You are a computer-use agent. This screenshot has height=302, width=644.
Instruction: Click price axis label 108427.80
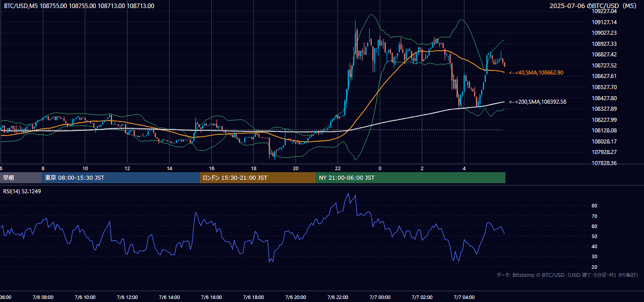point(604,98)
